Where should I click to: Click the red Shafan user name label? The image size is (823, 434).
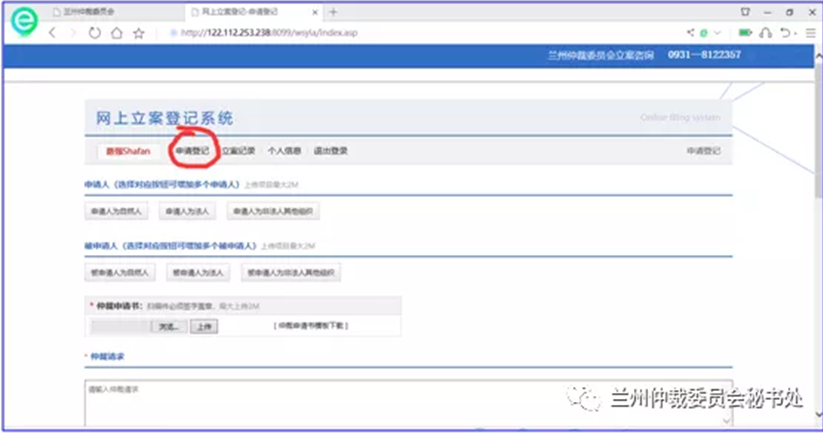click(x=128, y=151)
